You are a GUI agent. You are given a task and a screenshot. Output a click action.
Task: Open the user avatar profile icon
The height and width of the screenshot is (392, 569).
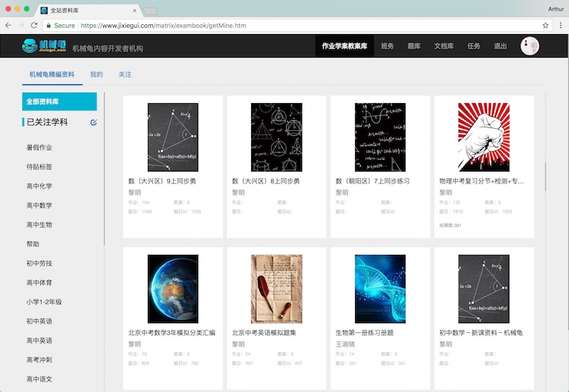[530, 46]
